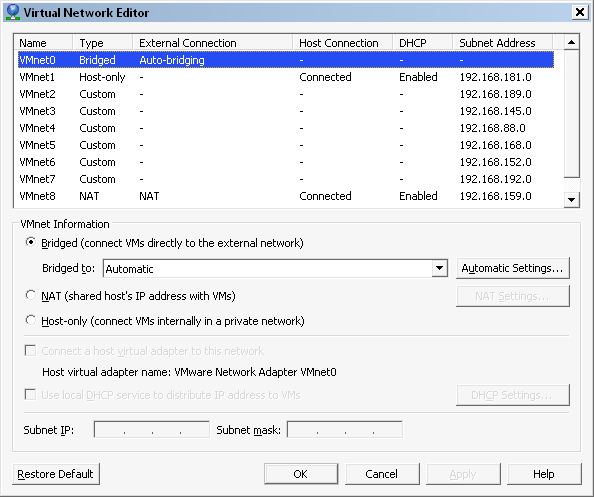594x497 pixels.
Task: Sort networks by Name column header
Action: [x=43, y=42]
